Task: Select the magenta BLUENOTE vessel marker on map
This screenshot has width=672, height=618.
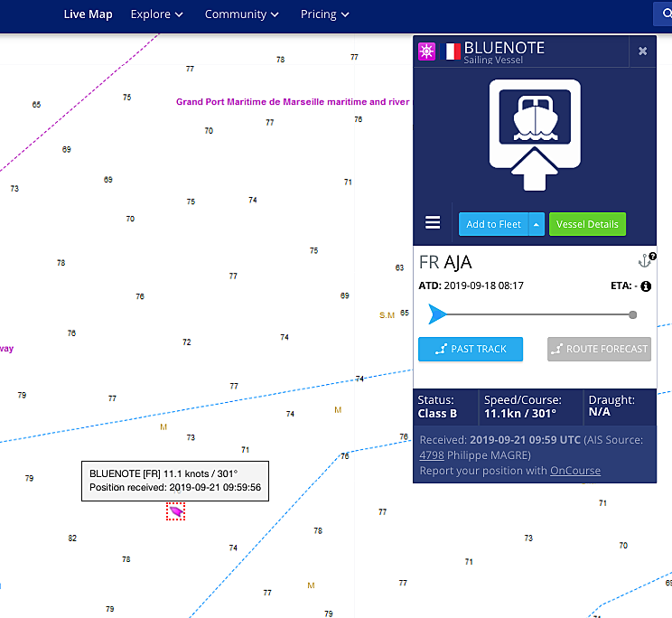Action: [176, 511]
